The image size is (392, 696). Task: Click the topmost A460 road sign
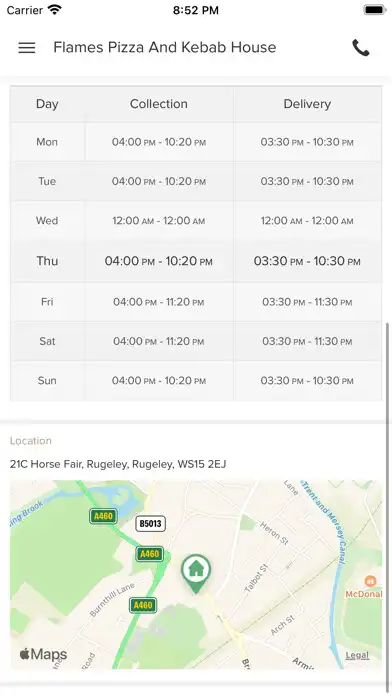tap(103, 516)
